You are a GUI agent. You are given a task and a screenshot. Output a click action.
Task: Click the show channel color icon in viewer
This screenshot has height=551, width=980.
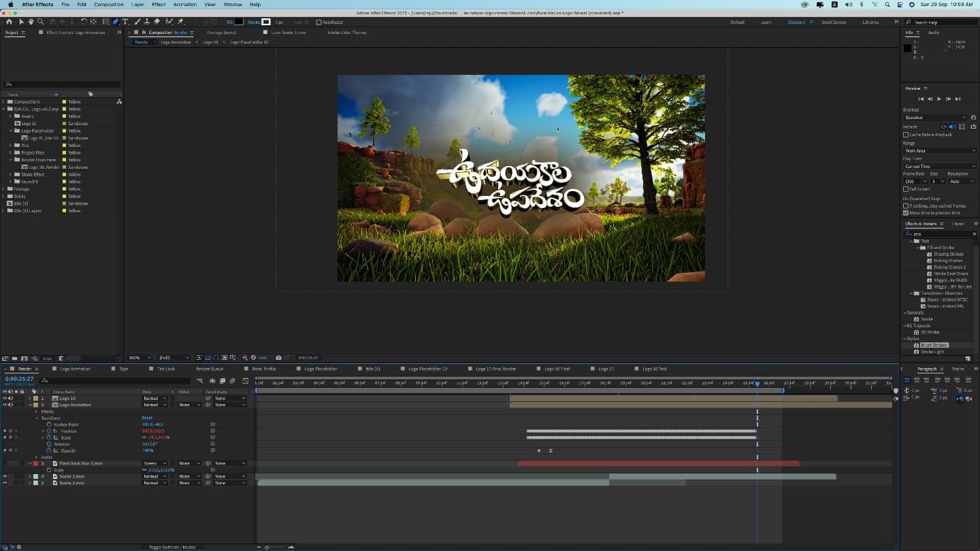tap(244, 357)
